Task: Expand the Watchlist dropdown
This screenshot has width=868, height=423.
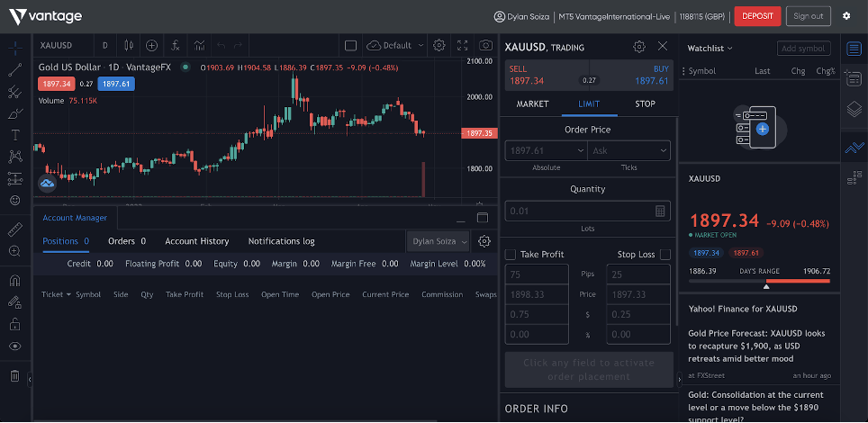Action: [x=710, y=48]
